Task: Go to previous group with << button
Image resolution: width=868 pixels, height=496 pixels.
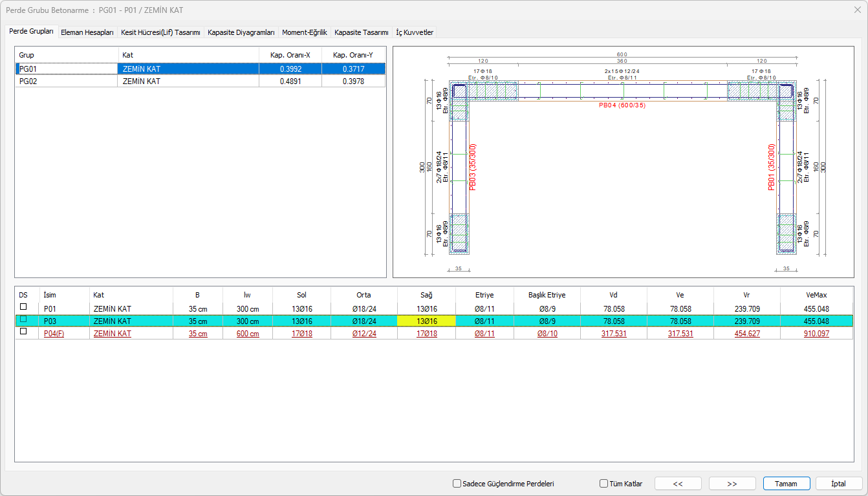Action: [x=678, y=484]
